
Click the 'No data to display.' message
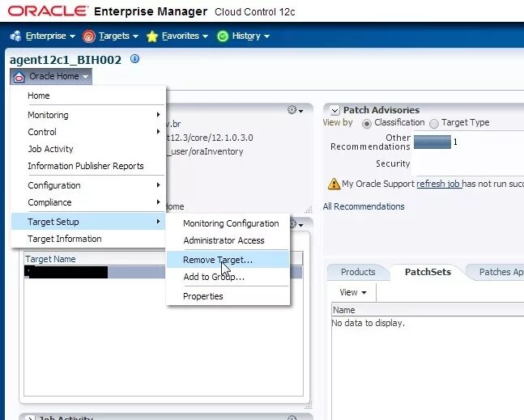[x=368, y=323]
